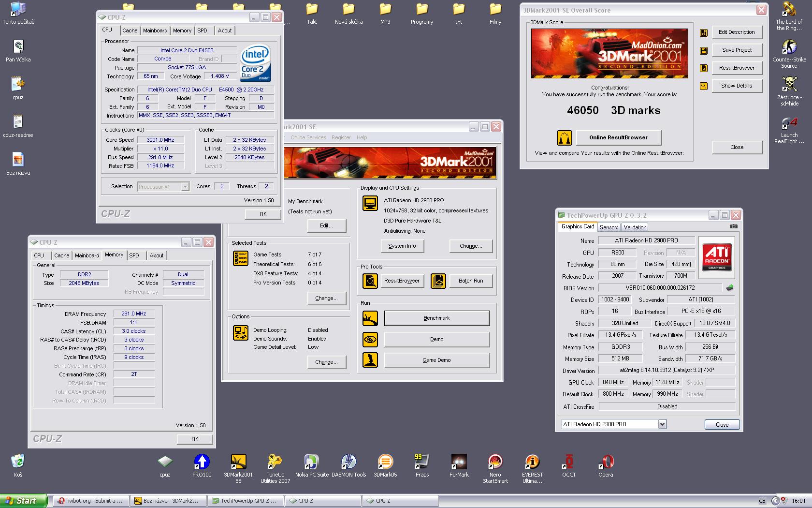Switch to Sensors tab in GPU-Z
The width and height of the screenshot is (812, 508).
tap(609, 227)
